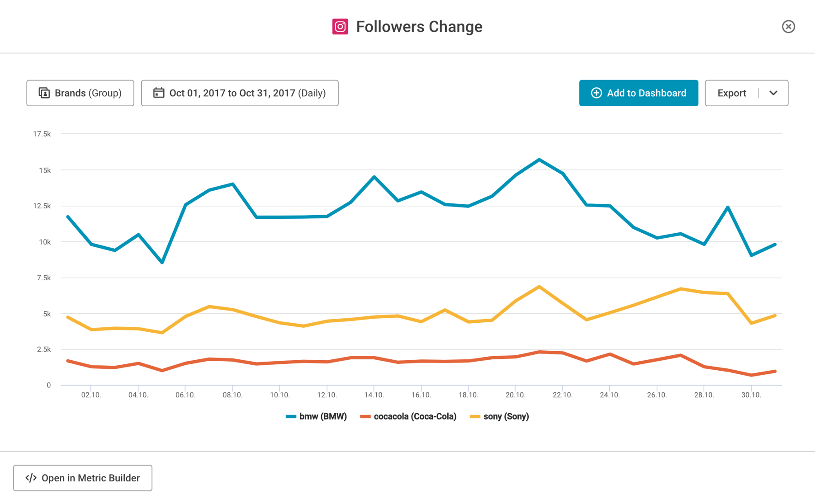
Task: Click the code icon next to Open in Metric Builder
Action: (31, 478)
